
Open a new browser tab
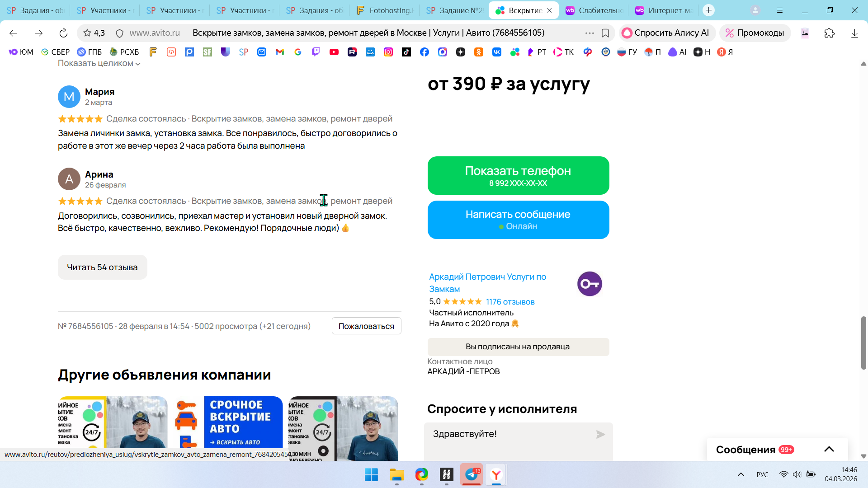click(x=708, y=10)
